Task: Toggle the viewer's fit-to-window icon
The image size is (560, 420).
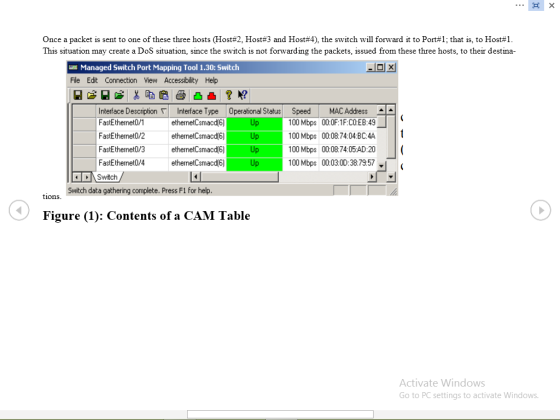Action: (x=536, y=5)
